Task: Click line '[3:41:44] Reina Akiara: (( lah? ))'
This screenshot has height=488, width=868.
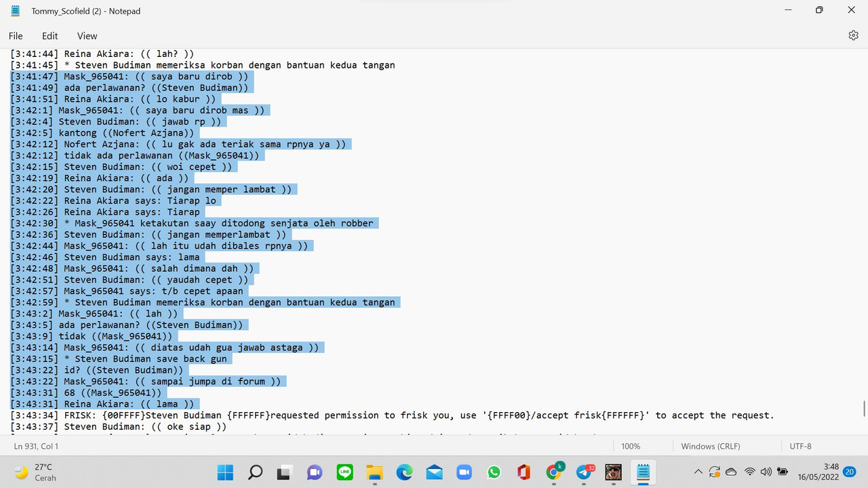Action: [102, 54]
